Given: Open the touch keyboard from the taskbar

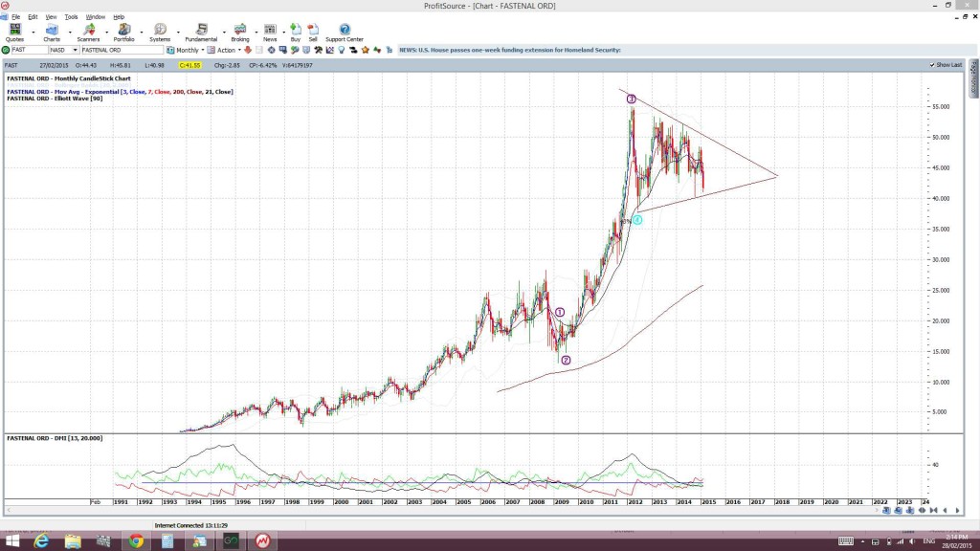Looking at the screenshot, I should click(846, 541).
